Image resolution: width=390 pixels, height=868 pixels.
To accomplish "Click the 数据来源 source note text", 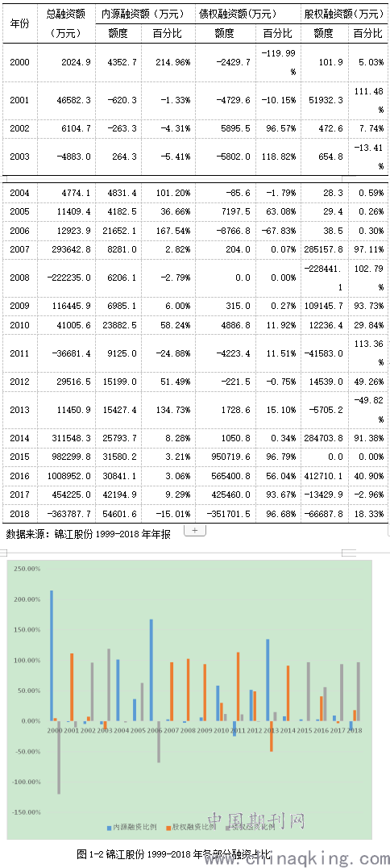I will [x=89, y=534].
